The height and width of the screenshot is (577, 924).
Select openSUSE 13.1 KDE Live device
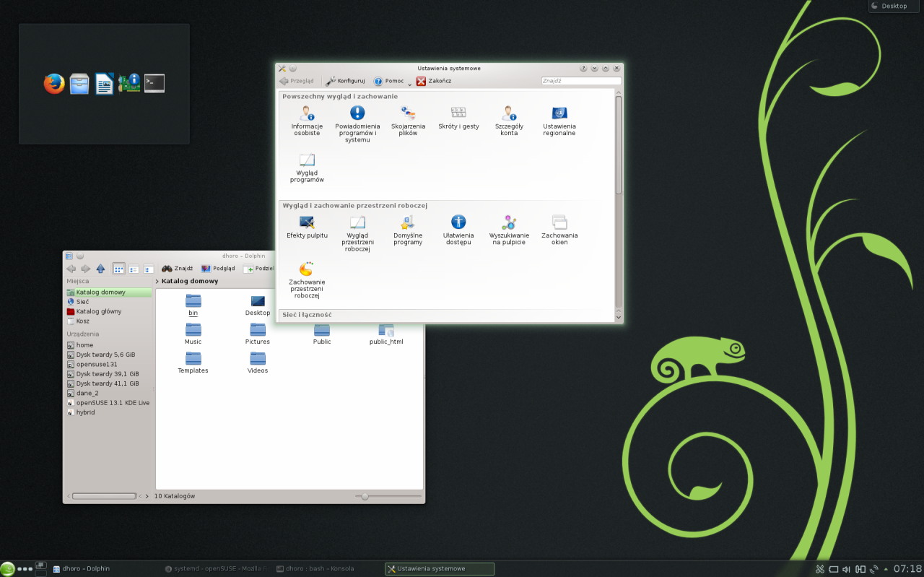pos(108,402)
